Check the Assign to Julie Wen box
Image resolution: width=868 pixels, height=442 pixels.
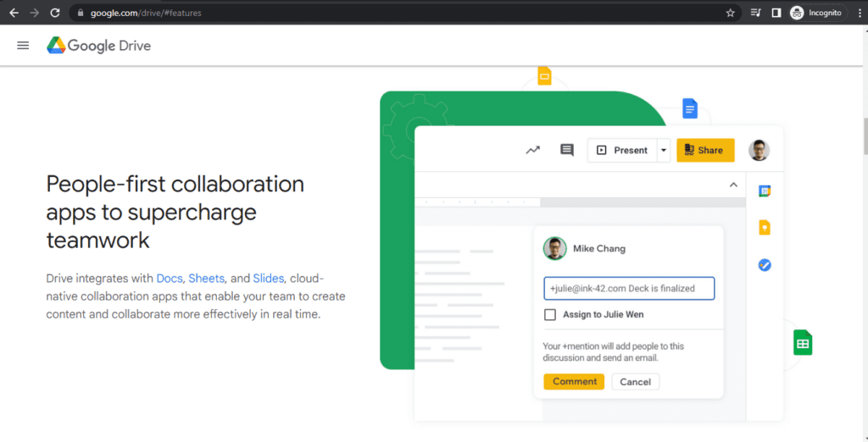click(549, 315)
